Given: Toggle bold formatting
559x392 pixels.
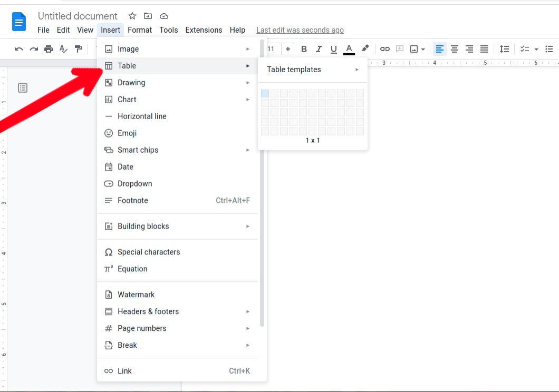Looking at the screenshot, I should (304, 48).
